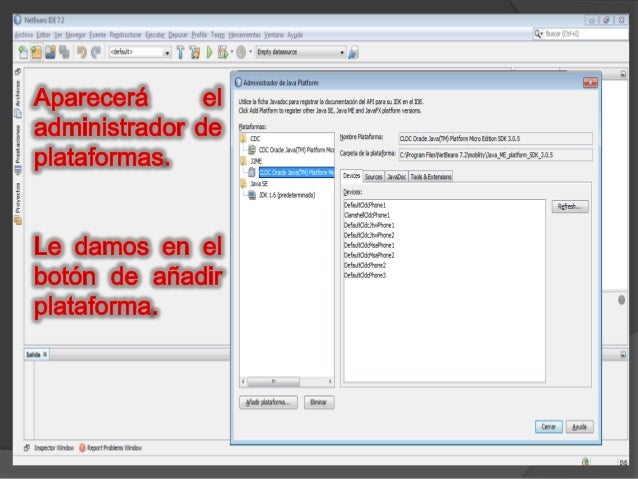Click the Clean and Build icon
This screenshot has width=638, height=479.
click(x=195, y=52)
